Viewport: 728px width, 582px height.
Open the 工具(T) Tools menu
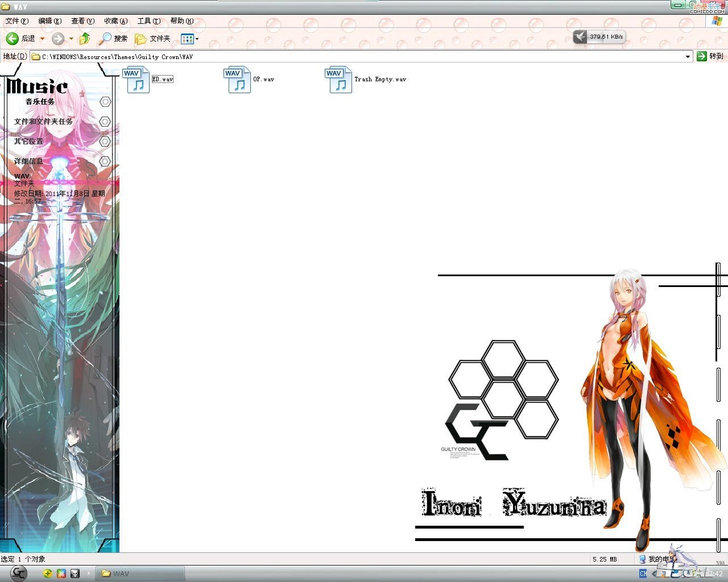(148, 21)
